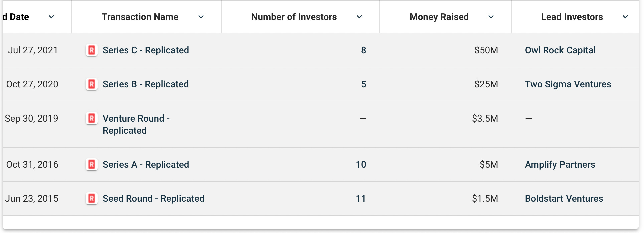Image resolution: width=644 pixels, height=233 pixels.
Task: Click the Replicated logo icon beside Seed Round
Action: click(92, 199)
